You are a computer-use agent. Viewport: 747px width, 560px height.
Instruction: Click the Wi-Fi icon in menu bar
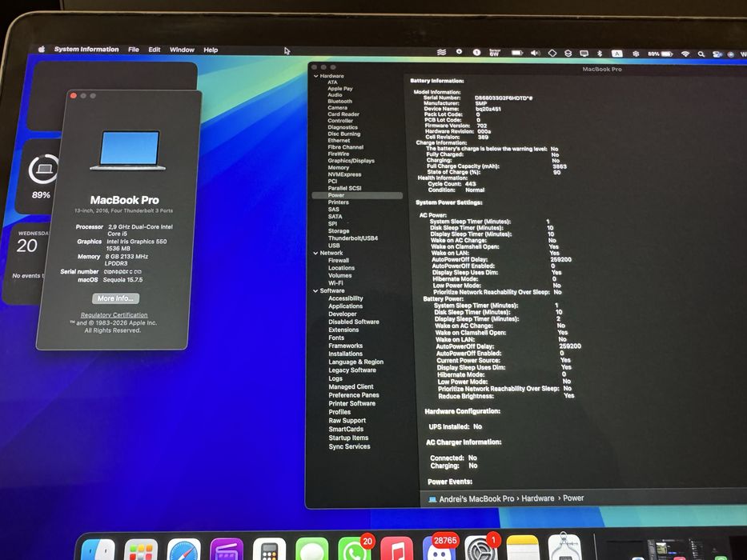[685, 54]
